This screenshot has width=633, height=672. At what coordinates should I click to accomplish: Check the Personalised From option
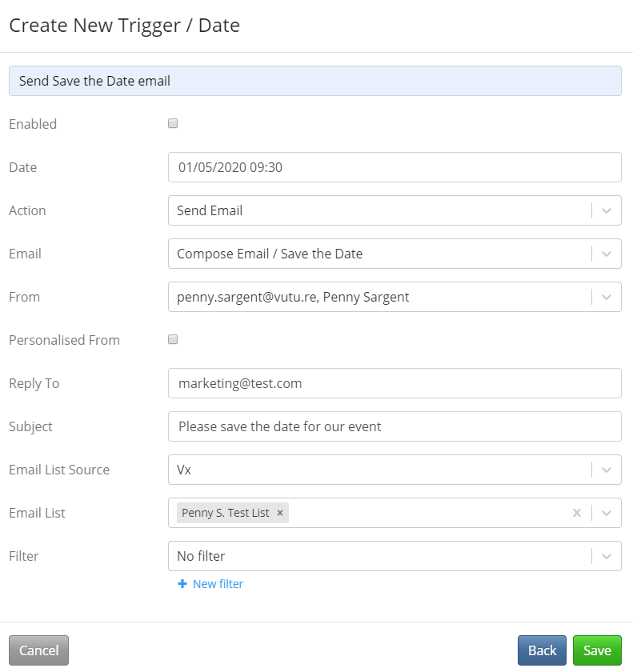(172, 339)
